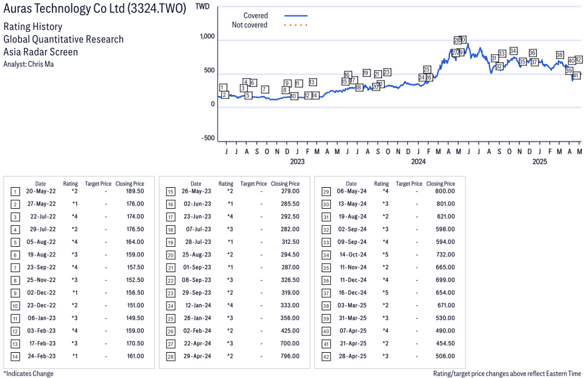The image size is (588, 378).
Task: Click the 796.00 closing price cell
Action: coord(290,356)
